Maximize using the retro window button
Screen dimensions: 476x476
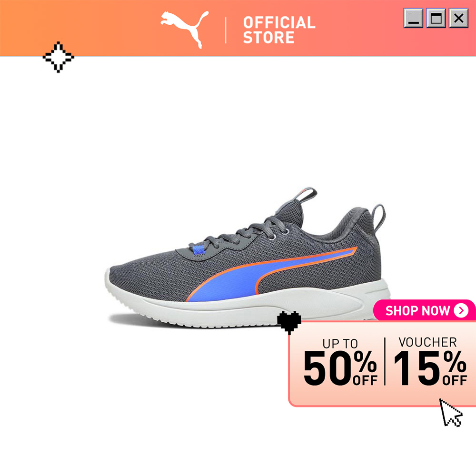(436, 18)
